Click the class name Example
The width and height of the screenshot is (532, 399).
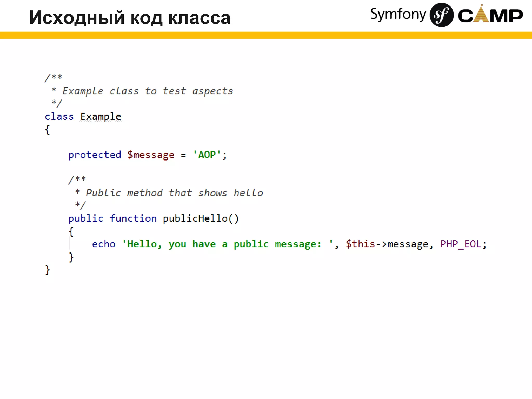pyautogui.click(x=101, y=117)
